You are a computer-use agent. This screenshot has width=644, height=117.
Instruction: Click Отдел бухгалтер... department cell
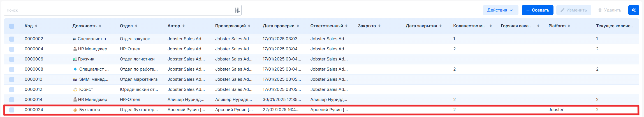139,110
